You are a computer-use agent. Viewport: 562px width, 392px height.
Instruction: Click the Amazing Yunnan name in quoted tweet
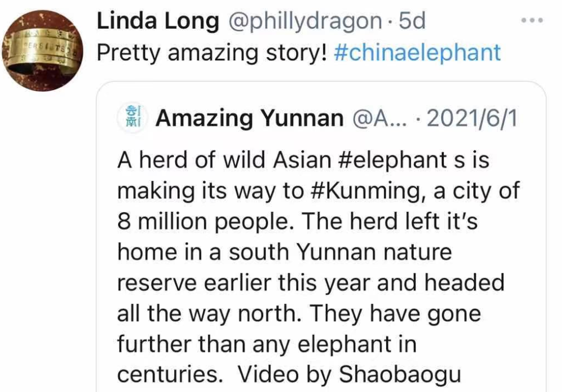click(250, 118)
